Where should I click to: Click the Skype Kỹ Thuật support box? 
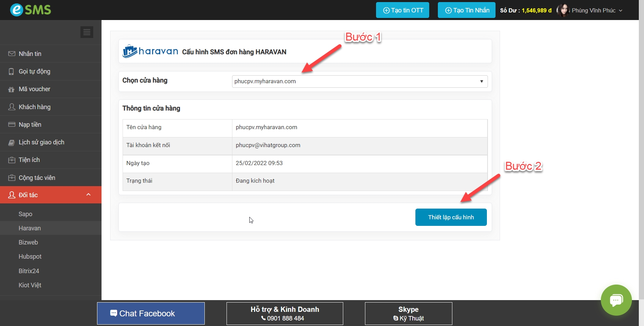pyautogui.click(x=408, y=314)
